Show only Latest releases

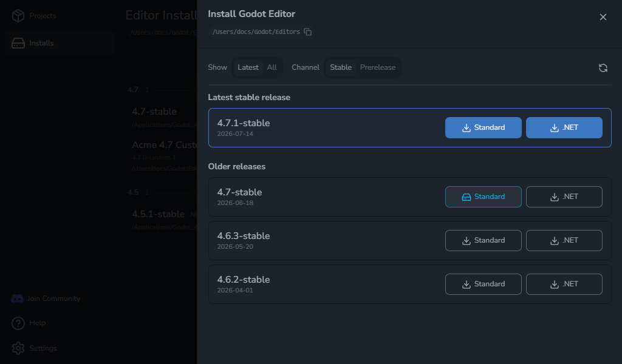248,67
